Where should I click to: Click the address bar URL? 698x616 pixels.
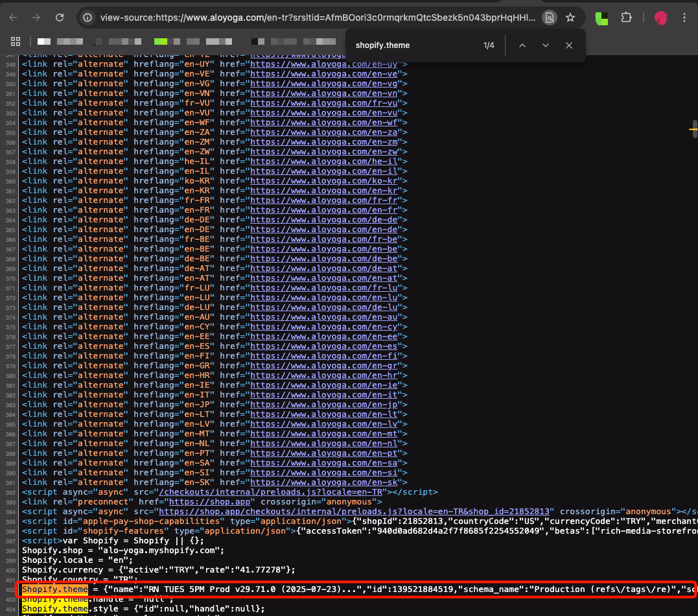318,18
